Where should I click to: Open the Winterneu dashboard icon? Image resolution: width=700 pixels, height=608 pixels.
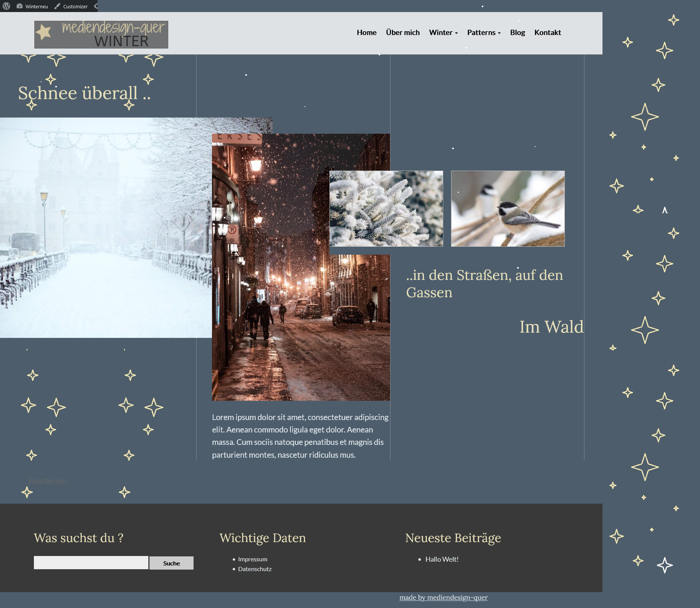20,6
